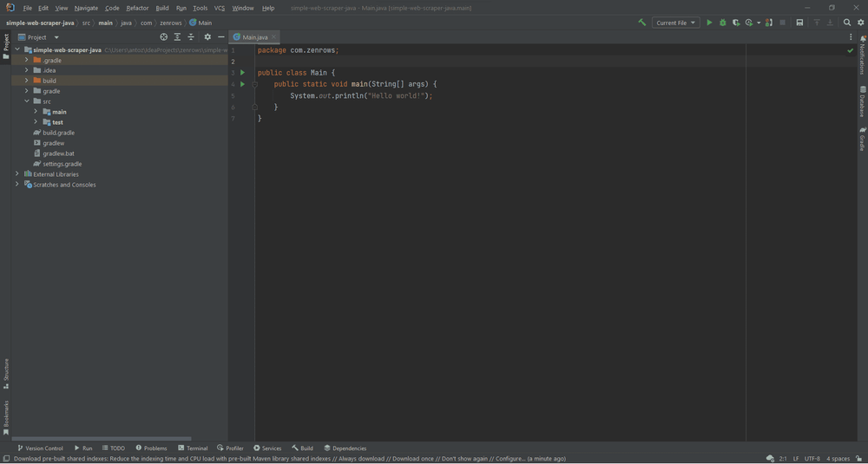Open the Tools menu

(x=201, y=9)
